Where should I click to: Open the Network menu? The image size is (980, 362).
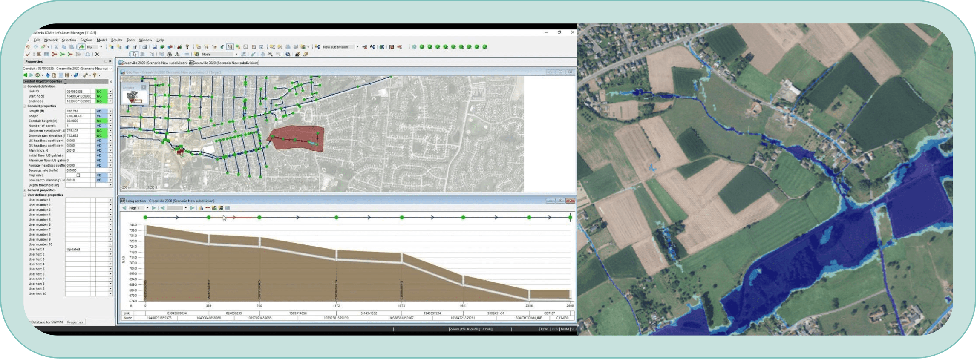click(51, 40)
